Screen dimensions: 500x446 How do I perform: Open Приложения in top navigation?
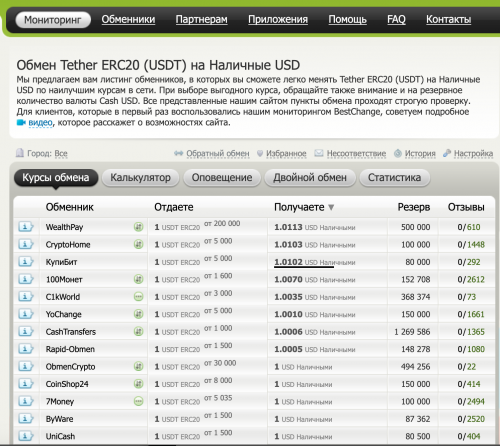point(278,19)
